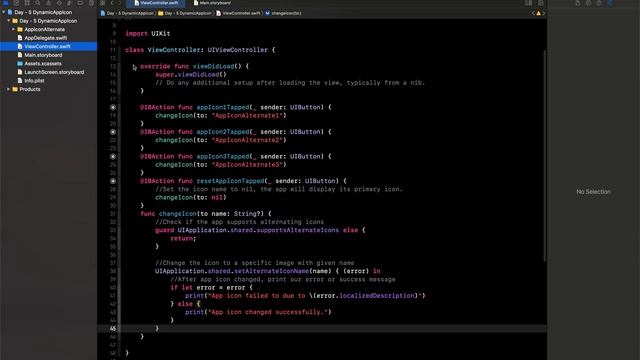Show the Quick Help inspector
This screenshot has width=640, height=360.
[599, 3]
